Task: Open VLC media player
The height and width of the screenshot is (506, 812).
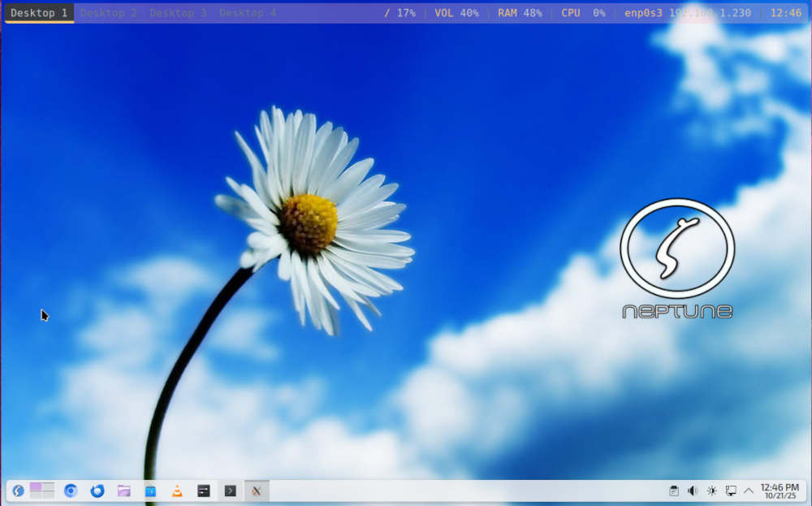Action: 177,491
